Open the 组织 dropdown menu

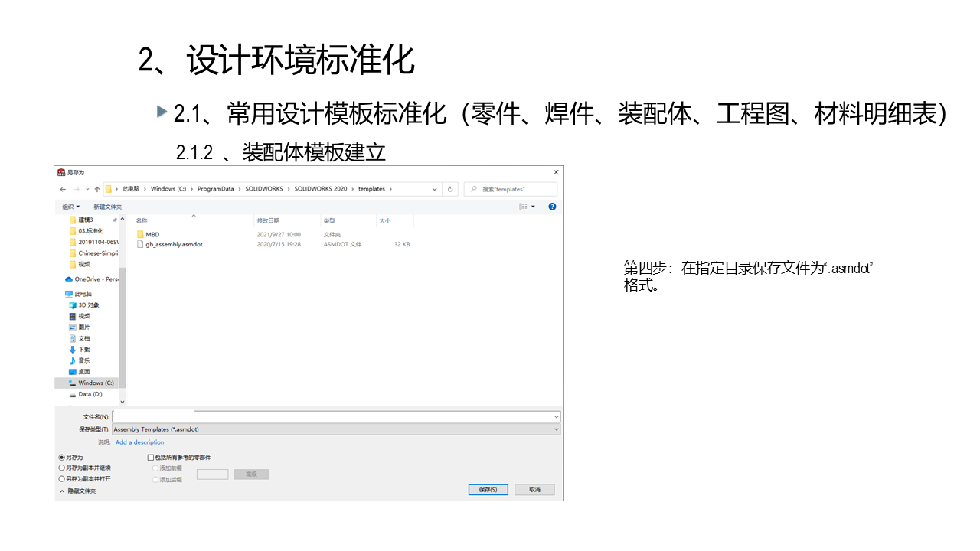click(70, 207)
